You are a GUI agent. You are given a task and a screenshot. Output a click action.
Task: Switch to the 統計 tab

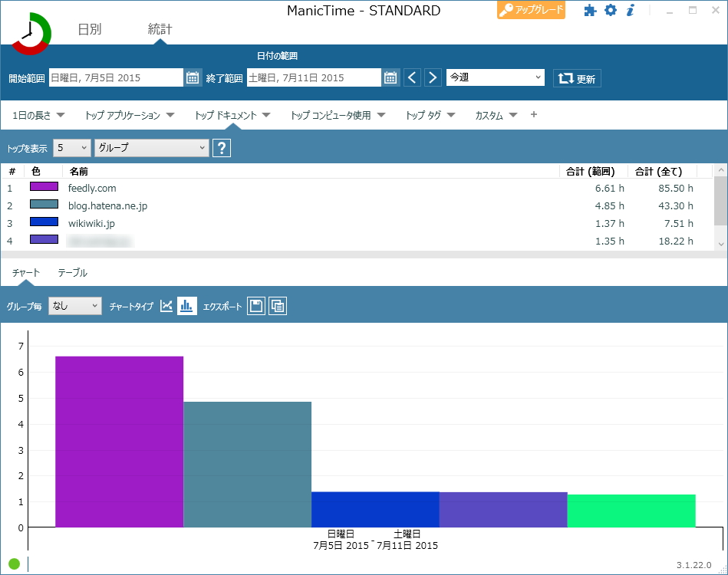pos(160,29)
